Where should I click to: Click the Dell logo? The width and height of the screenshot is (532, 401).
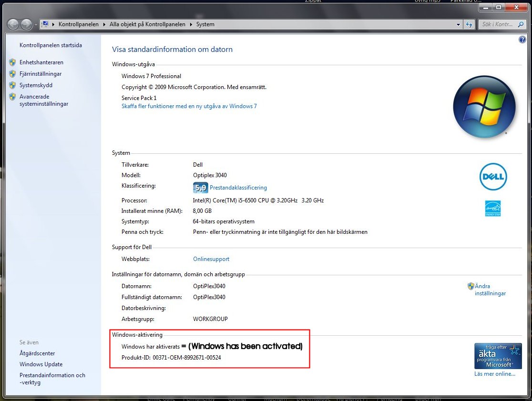[x=493, y=177]
